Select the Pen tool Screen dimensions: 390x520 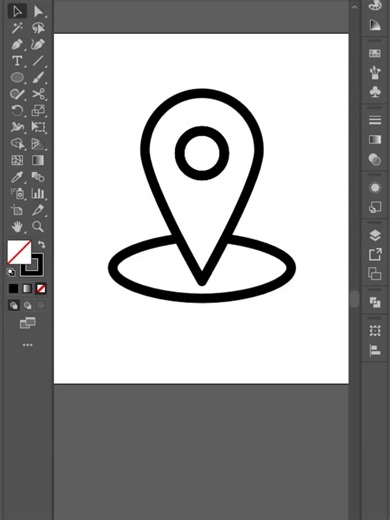tap(17, 44)
